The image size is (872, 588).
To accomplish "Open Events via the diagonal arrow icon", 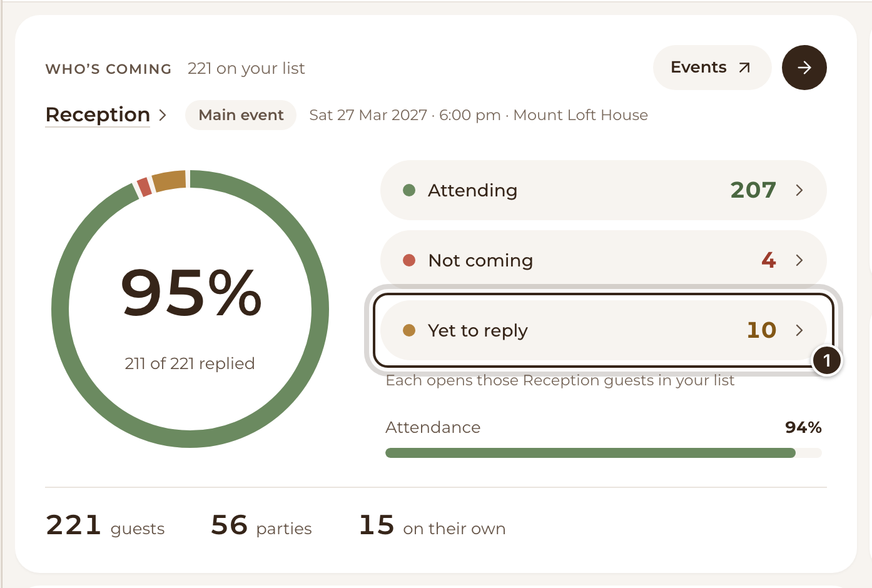I will (x=744, y=68).
